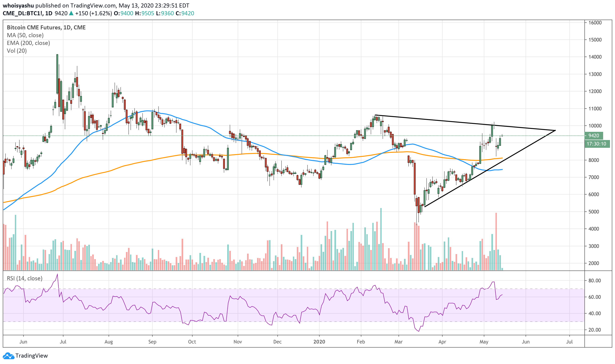
Task: Click the Mar label on time axis
Action: pos(398,342)
